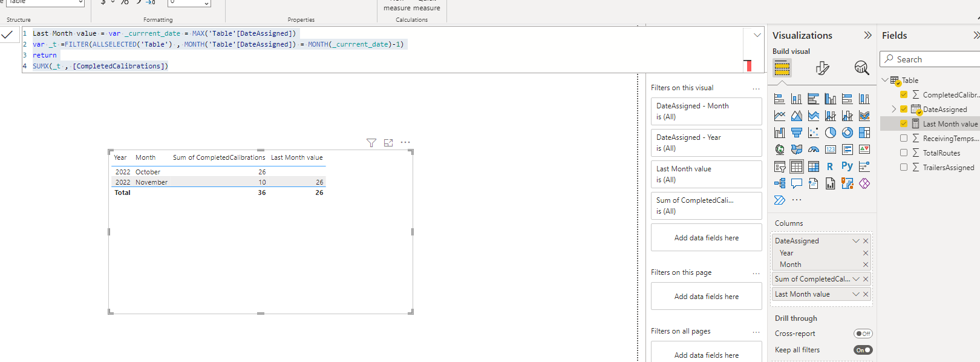Select the 100% stacked bar chart visual
Viewport: 980px width, 362px height.
pos(847,99)
